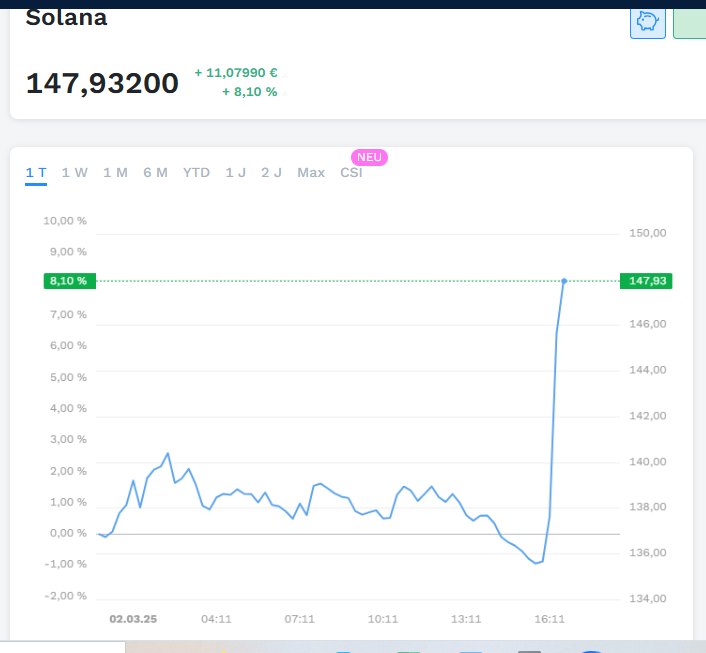Image resolution: width=706 pixels, height=653 pixels.
Task: Click the chart's latest data point dot
Action: (564, 281)
